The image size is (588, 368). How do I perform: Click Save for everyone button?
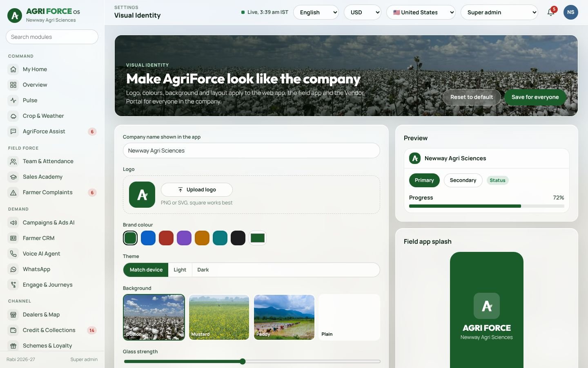(x=535, y=97)
